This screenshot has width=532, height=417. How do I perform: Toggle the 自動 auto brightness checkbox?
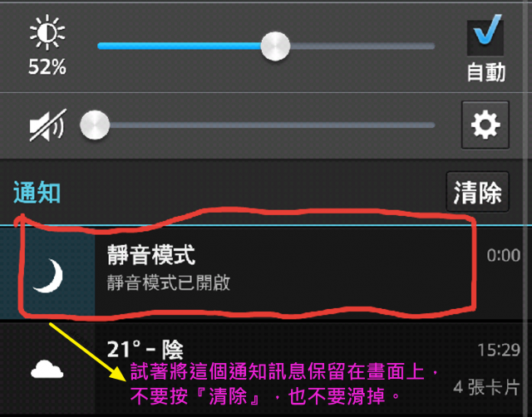[x=485, y=35]
